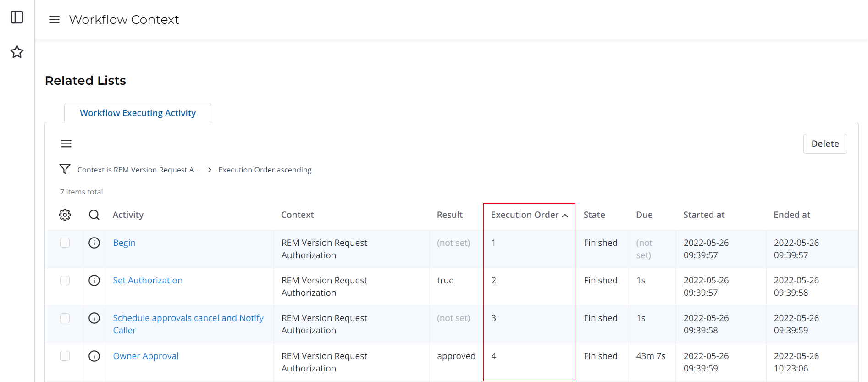Open Schedule approvals cancel and Notify Caller
The image size is (868, 382).
coord(188,318)
